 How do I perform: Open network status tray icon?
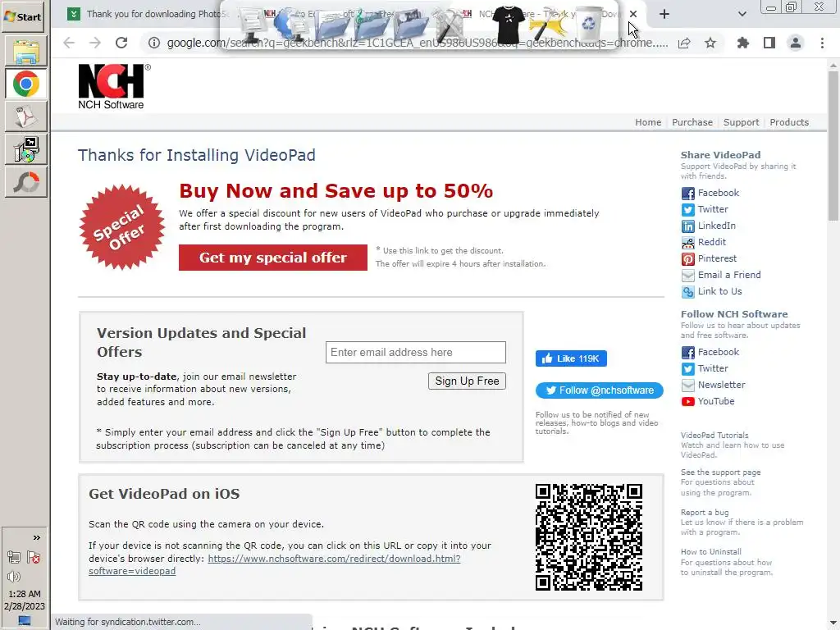(14, 557)
